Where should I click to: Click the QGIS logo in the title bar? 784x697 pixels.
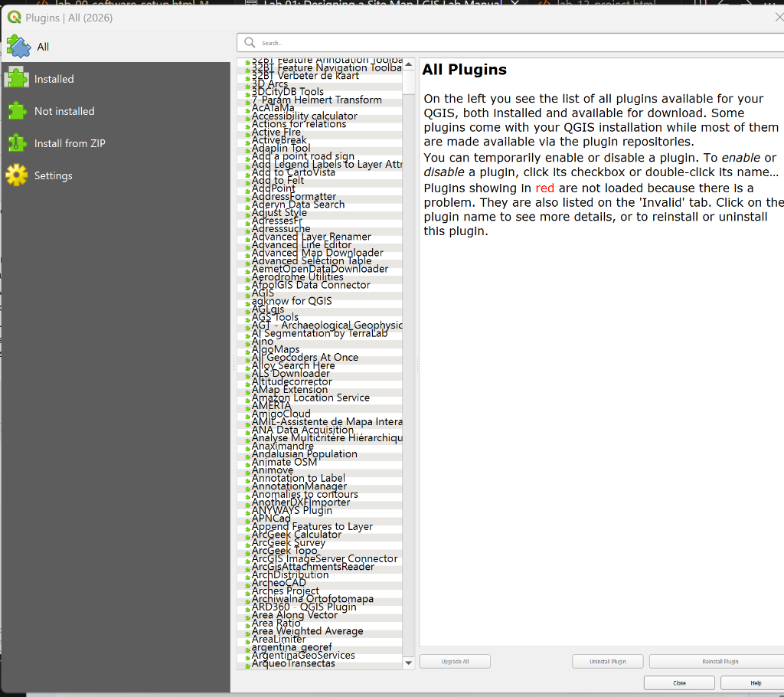(12, 17)
